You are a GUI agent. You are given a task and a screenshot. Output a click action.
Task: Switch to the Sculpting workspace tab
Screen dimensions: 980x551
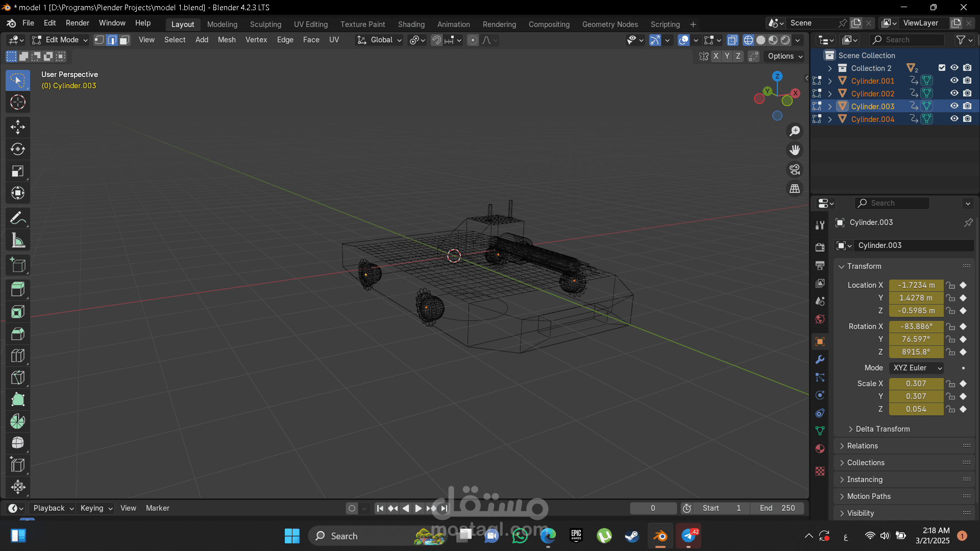(265, 24)
